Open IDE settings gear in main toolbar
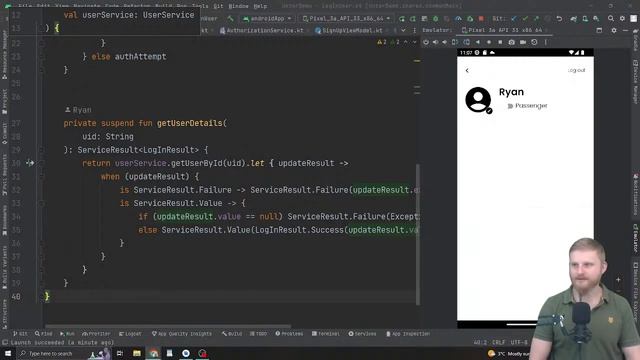 pyautogui.click(x=622, y=18)
